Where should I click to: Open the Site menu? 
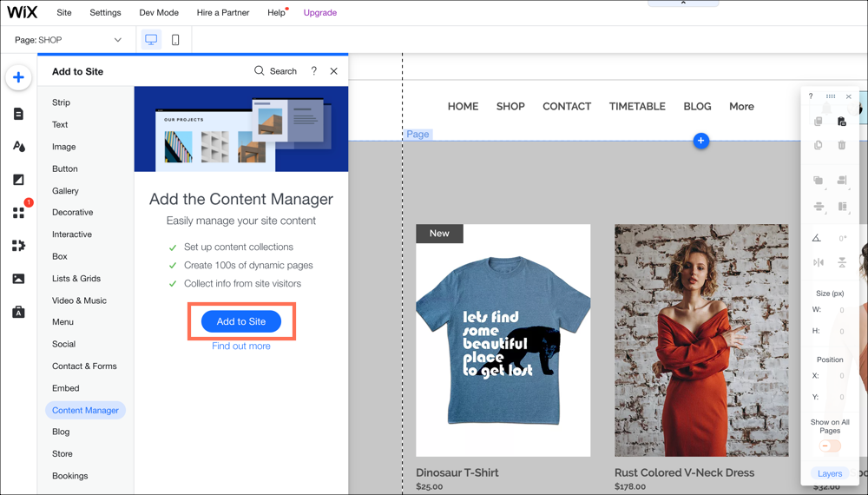[64, 12]
